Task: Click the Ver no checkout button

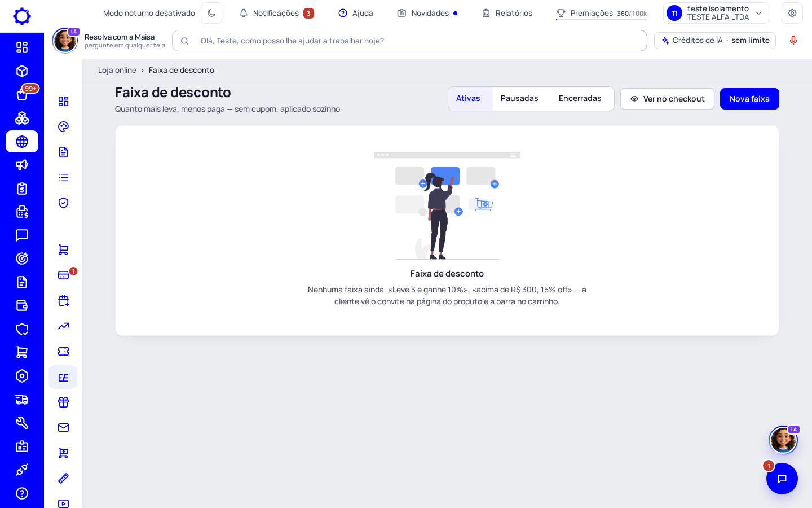Action: coord(667,99)
